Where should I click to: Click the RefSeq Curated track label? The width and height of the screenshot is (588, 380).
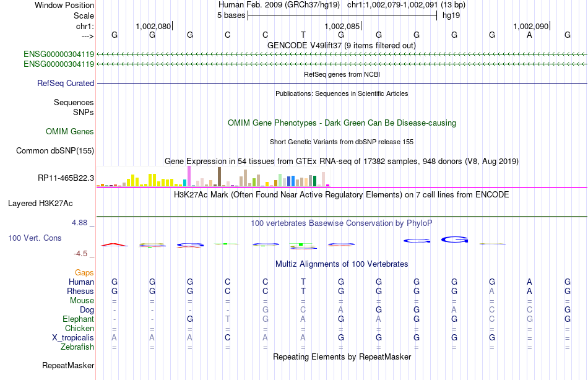coord(65,84)
